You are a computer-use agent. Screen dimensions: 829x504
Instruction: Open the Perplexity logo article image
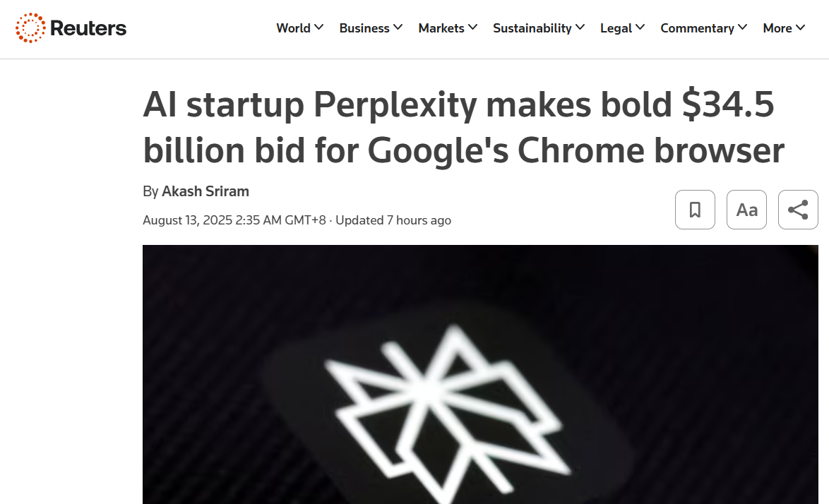(x=480, y=374)
